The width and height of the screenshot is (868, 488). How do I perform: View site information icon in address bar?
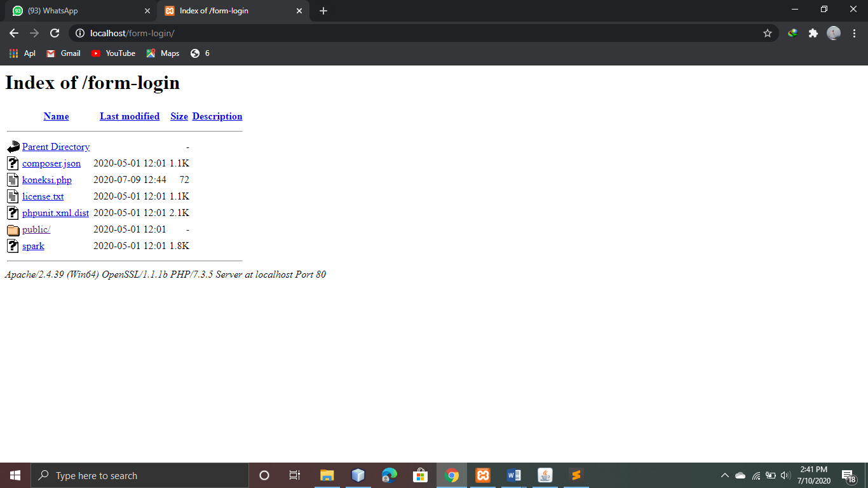80,33
